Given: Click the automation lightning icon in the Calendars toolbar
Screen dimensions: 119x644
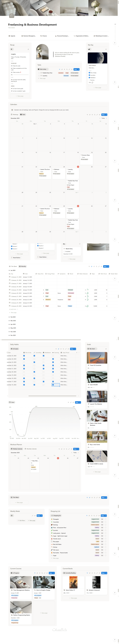Looking at the screenshot, I should point(92,115).
